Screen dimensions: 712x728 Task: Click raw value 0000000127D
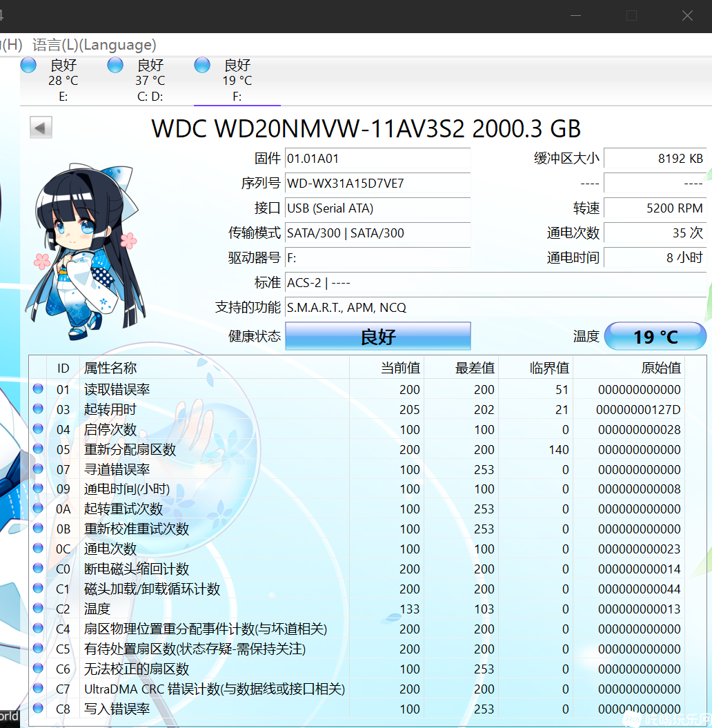click(x=638, y=410)
